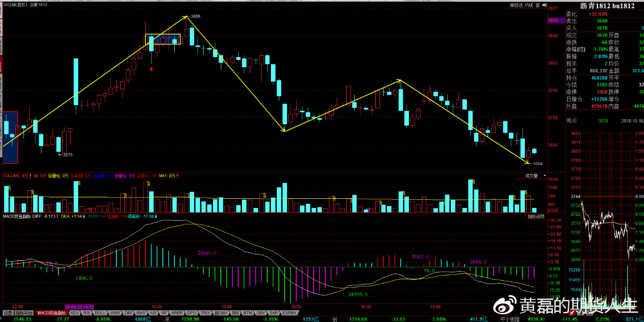
Task: Click the 涨停 value 3968
Action: click(602, 92)
